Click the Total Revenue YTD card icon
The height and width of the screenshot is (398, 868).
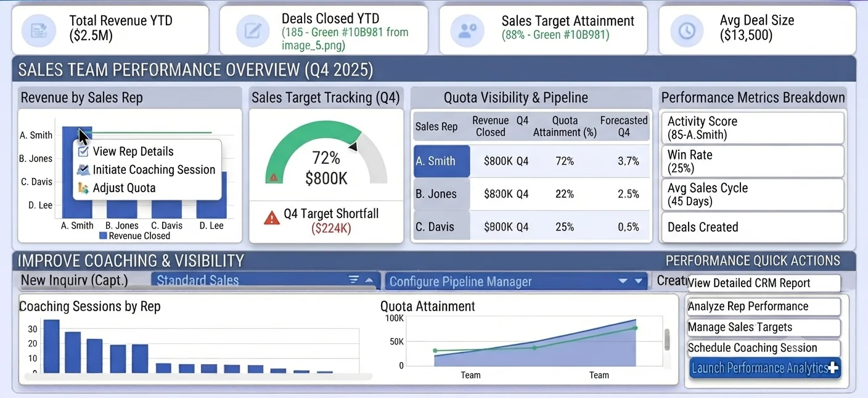38,30
